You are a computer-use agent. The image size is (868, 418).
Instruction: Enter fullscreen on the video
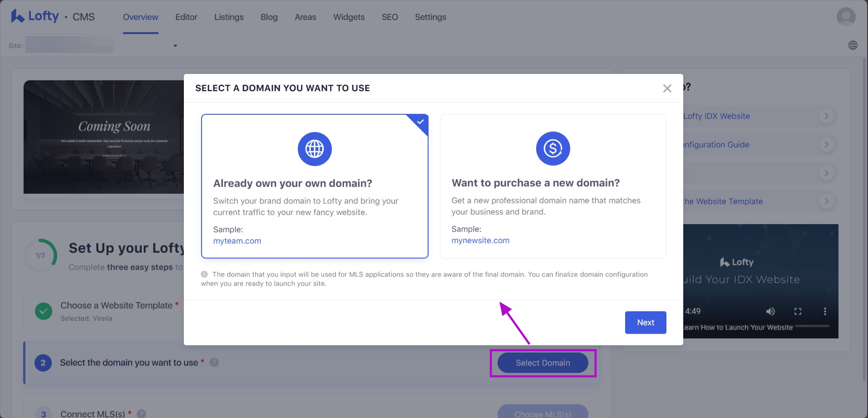[x=798, y=311]
